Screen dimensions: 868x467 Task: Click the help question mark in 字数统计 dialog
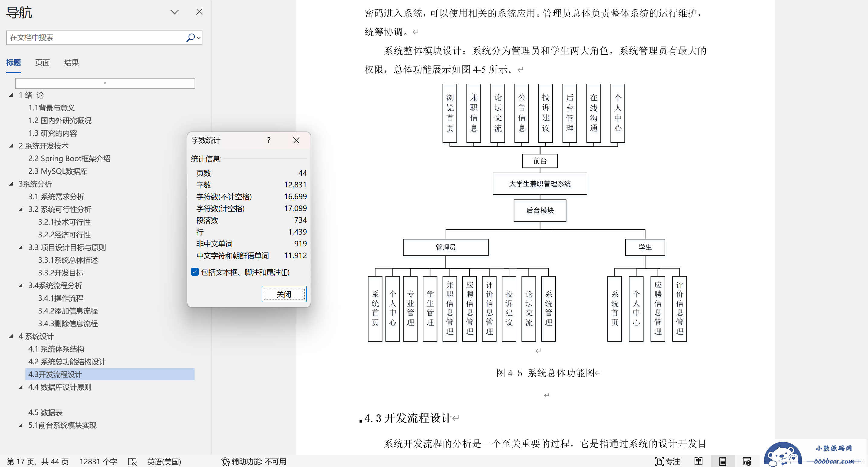point(269,140)
